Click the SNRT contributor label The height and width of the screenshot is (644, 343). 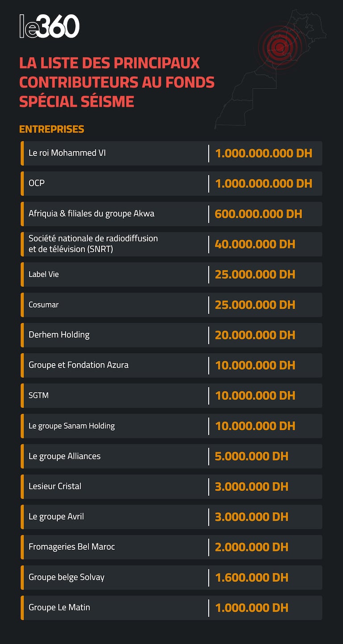(93, 244)
